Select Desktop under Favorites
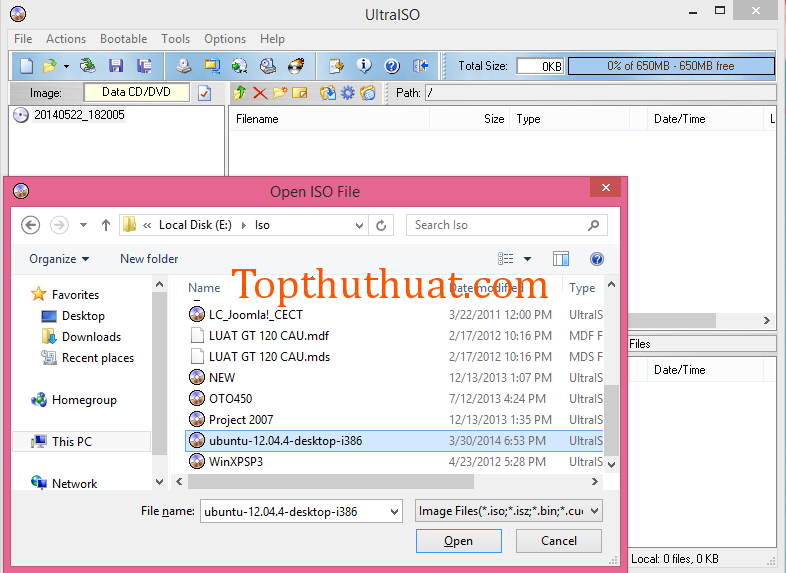786x573 pixels. tap(83, 316)
